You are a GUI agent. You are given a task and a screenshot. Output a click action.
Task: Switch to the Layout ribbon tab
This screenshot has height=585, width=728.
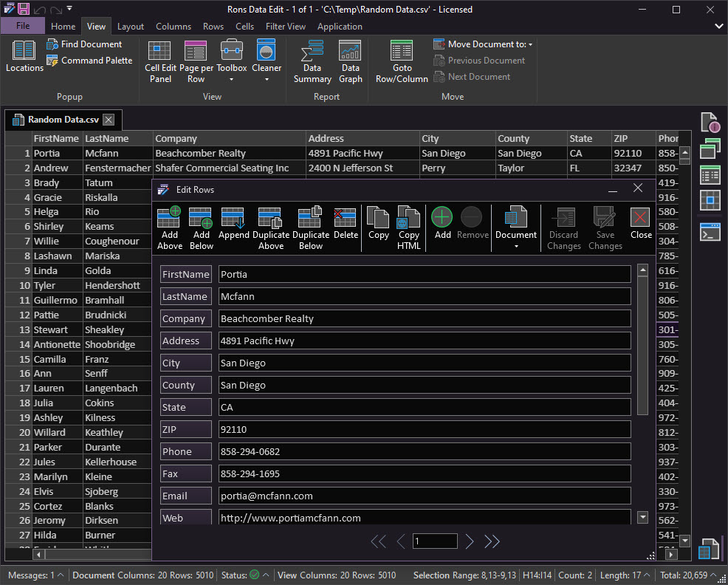tap(131, 26)
